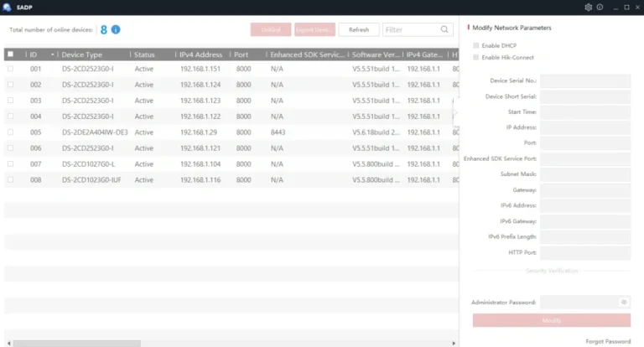The width and height of the screenshot is (644, 347).
Task: Open the settings gear in title bar
Action: coord(588,7)
